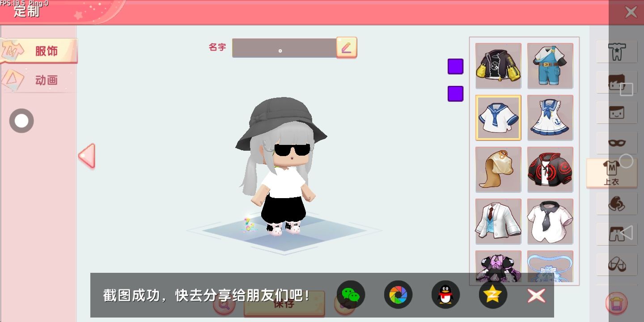Choose the black and red jacket
644x322 pixels.
[x=550, y=169]
